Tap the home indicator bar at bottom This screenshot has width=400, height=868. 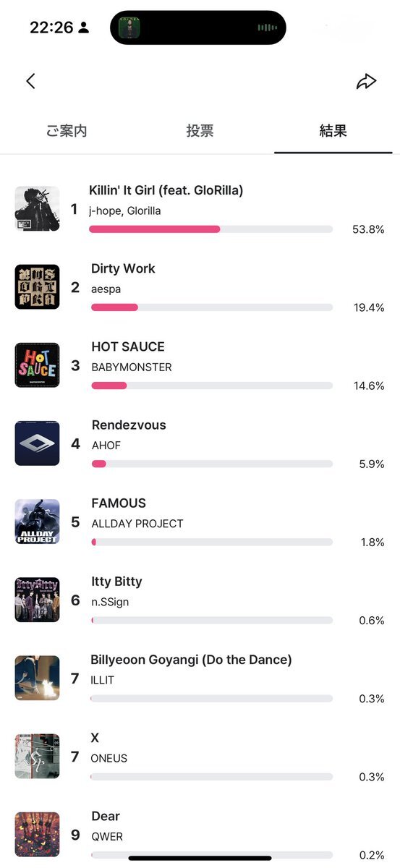tap(200, 858)
